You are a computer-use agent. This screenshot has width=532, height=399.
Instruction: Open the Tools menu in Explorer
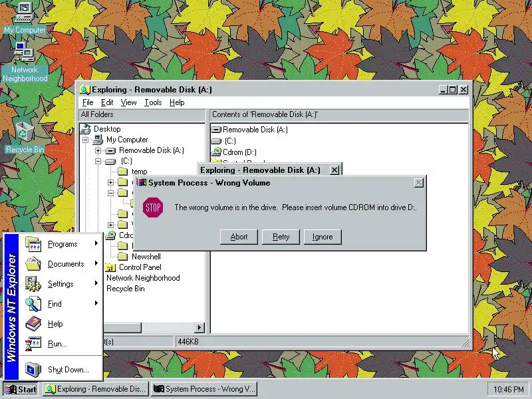(153, 102)
